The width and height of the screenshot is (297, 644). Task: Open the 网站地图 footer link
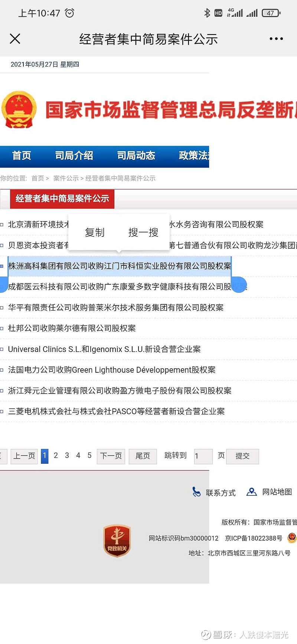pos(277,492)
